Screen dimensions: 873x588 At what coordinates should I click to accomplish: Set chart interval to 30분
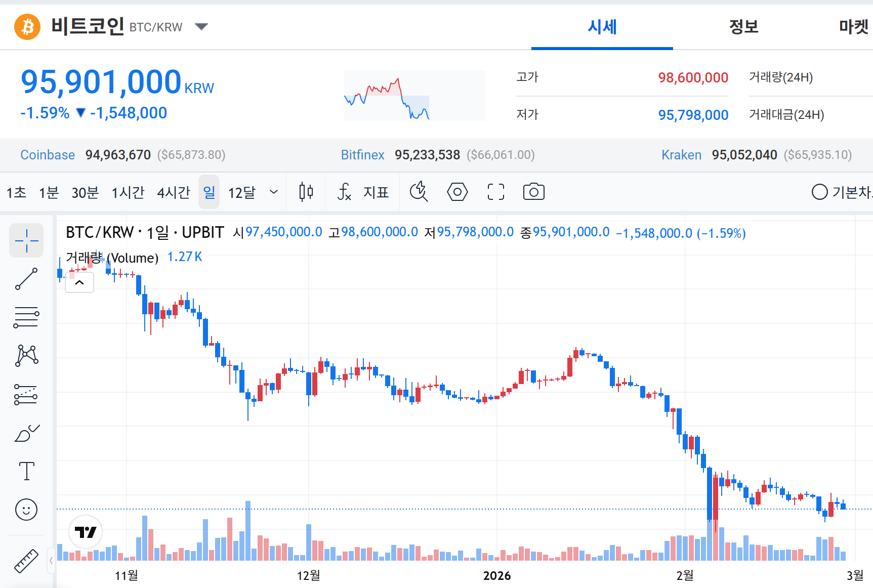[x=85, y=192]
